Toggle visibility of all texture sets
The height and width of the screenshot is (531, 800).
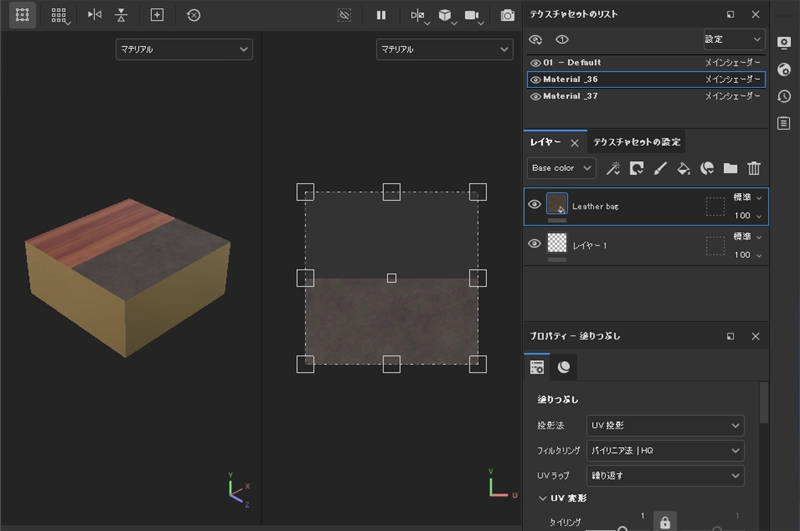tap(535, 39)
